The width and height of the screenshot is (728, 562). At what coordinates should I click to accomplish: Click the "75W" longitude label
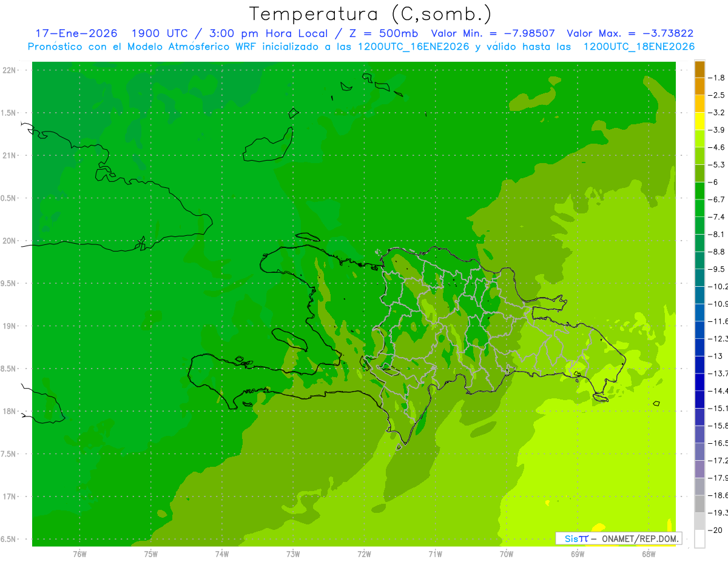point(150,554)
